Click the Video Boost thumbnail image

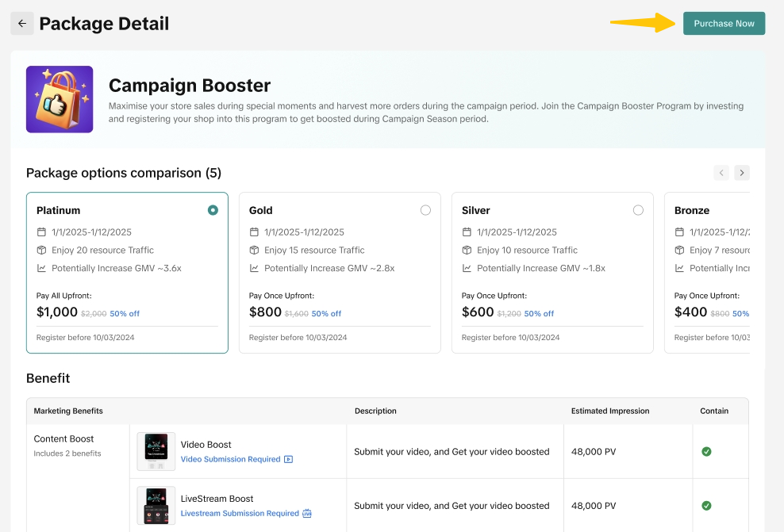click(156, 451)
